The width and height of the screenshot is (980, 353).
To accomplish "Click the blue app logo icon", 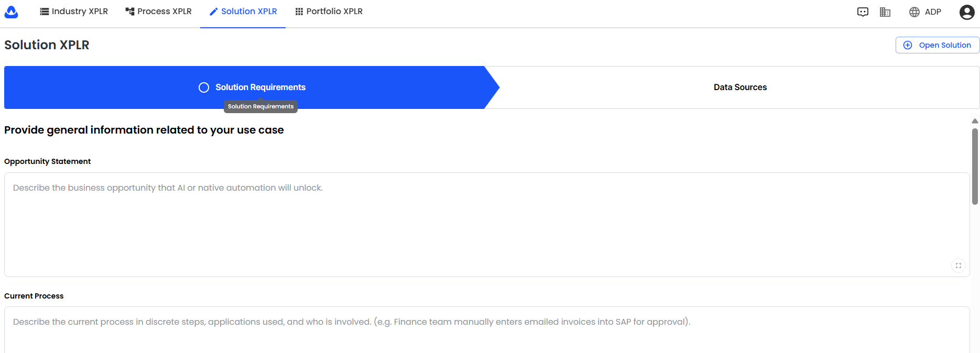I will (11, 12).
